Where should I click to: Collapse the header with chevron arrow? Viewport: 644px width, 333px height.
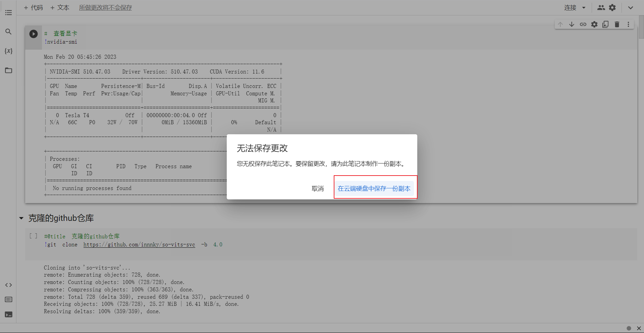pyautogui.click(x=631, y=8)
